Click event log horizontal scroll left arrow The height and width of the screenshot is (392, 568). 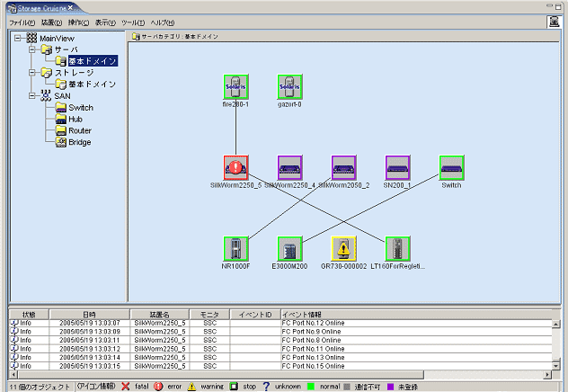point(13,375)
